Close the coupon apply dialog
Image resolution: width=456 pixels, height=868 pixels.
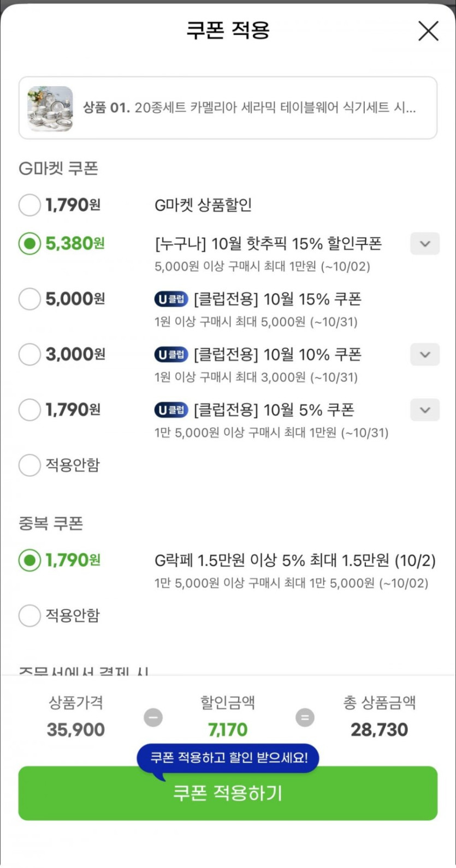pyautogui.click(x=428, y=31)
